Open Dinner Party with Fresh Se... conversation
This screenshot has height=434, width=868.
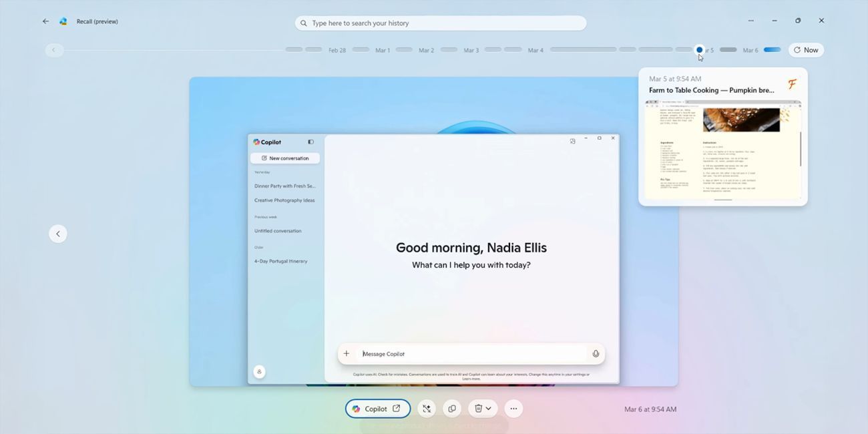tap(285, 186)
